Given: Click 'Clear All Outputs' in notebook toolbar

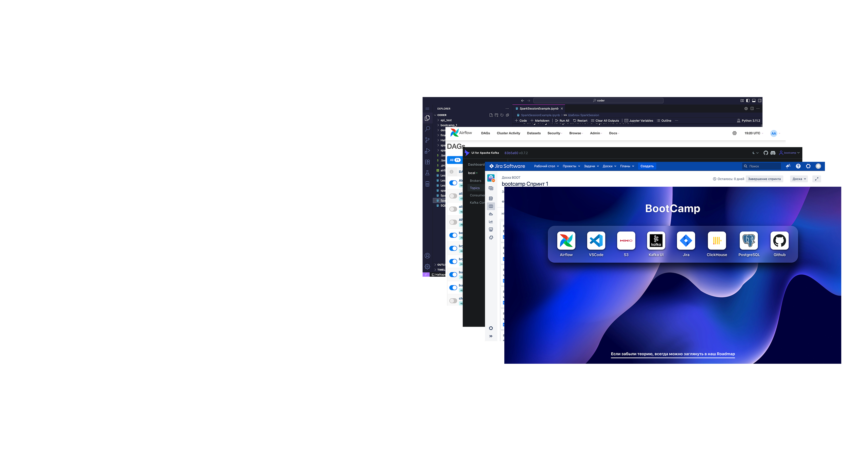Looking at the screenshot, I should pyautogui.click(x=605, y=121).
